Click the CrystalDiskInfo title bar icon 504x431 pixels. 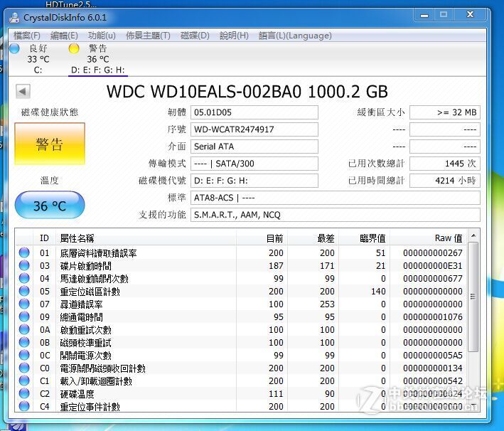pyautogui.click(x=14, y=17)
